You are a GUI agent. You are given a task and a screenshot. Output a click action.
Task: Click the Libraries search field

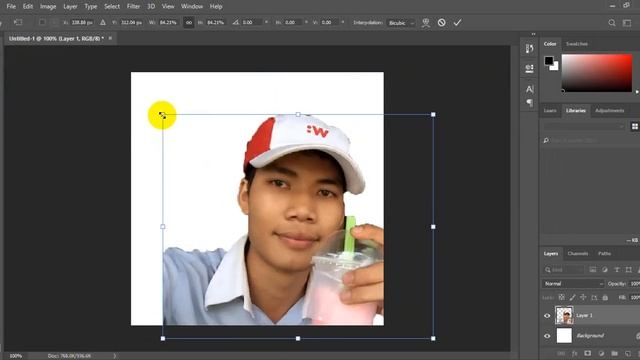590,141
